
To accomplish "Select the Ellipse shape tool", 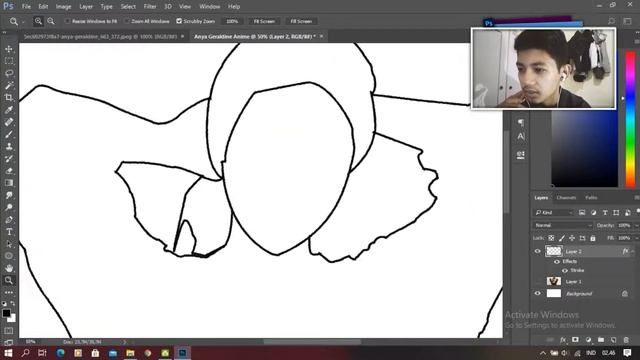I will [9, 256].
